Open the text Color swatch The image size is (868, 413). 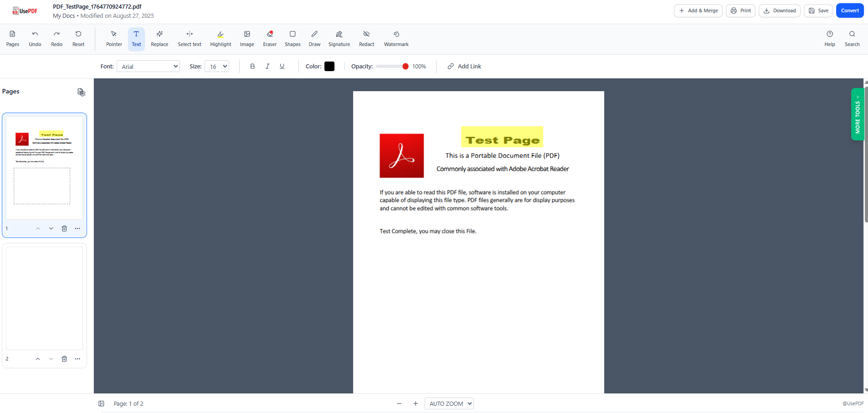pos(329,66)
